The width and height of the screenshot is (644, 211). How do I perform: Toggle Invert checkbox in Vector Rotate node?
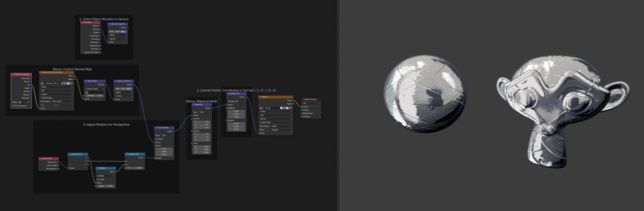(156, 139)
